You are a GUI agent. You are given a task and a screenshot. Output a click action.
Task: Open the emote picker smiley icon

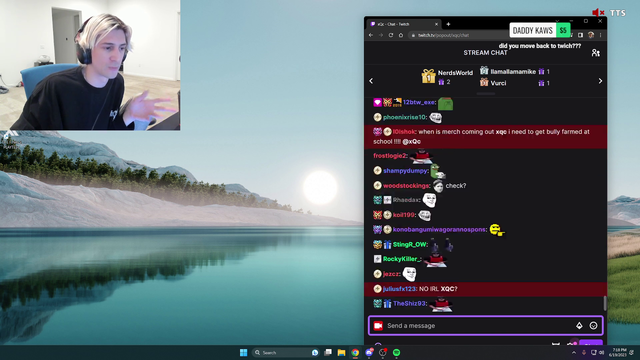point(593,325)
